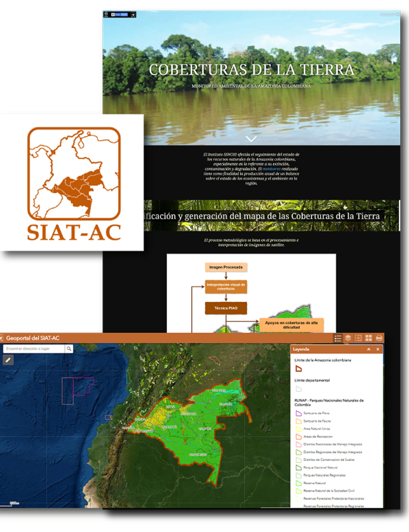Click the 'Interpretación visual de coberturas' box
This screenshot has width=409, height=532.
pyautogui.click(x=226, y=287)
